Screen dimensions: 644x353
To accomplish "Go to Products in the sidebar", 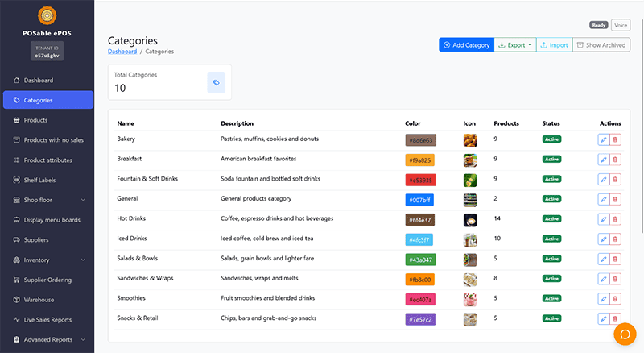I will 48,120.
